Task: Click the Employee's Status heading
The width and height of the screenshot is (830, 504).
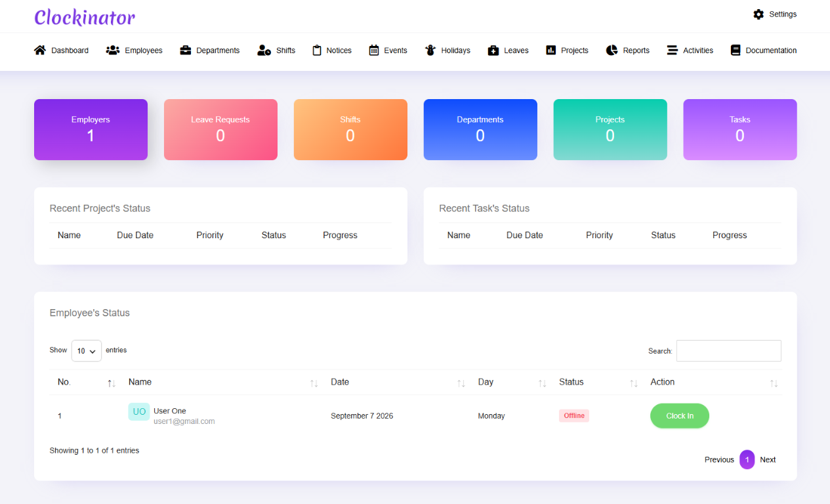Action: point(90,313)
